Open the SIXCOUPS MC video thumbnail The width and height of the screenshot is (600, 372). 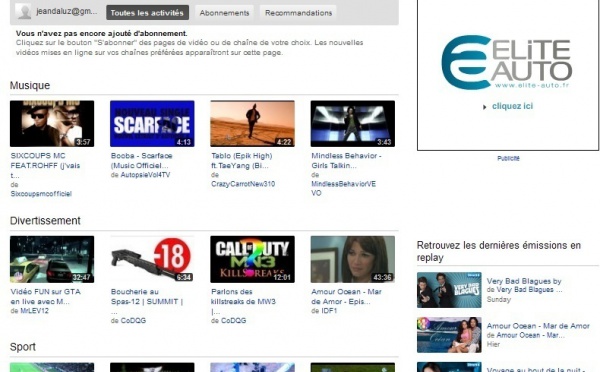pos(52,124)
